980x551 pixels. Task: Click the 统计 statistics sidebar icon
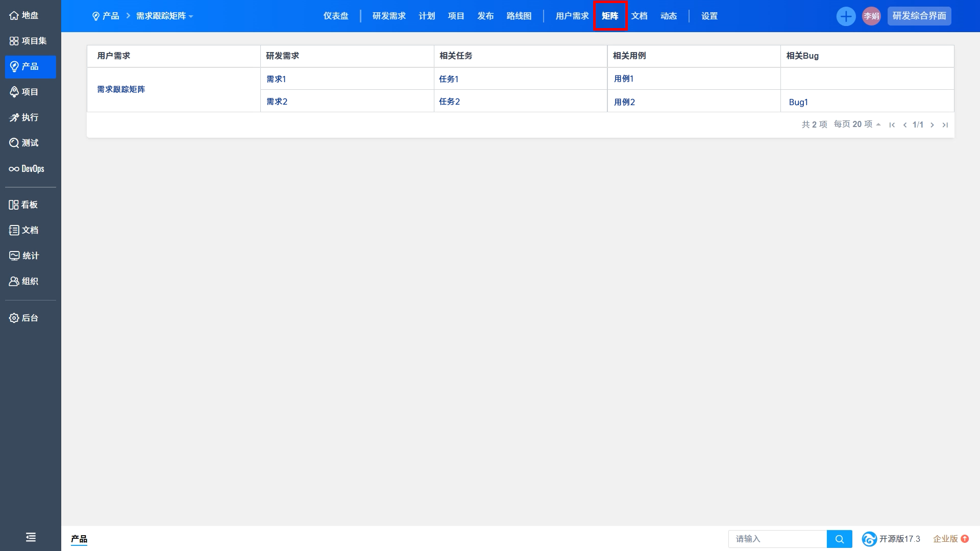14,256
